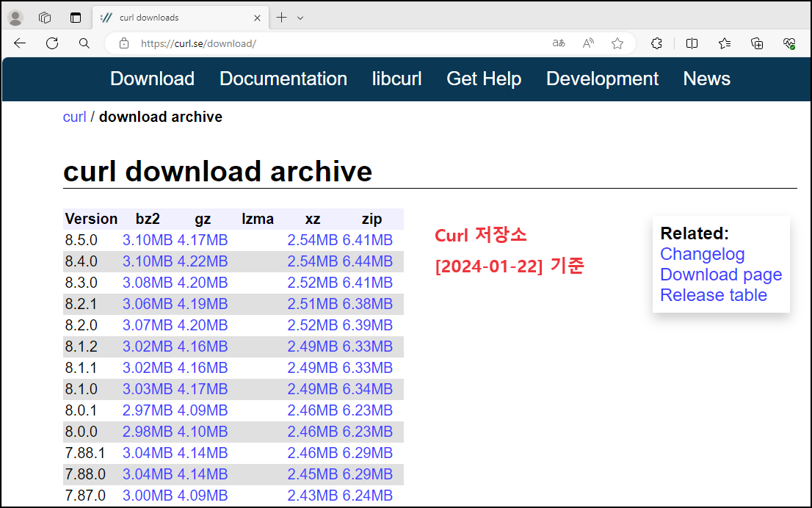The width and height of the screenshot is (812, 508).
Task: Click the curl download archive heading
Action: point(217,171)
